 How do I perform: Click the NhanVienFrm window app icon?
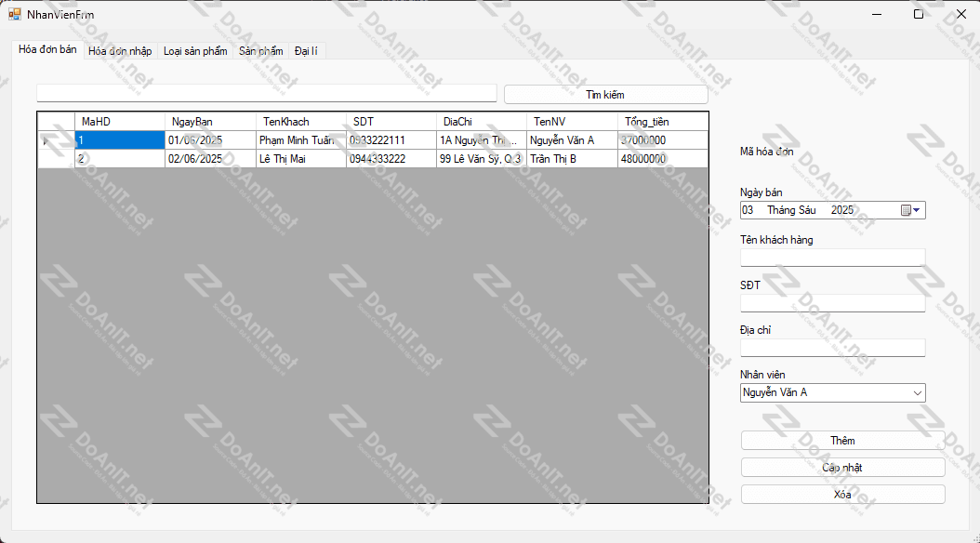tap(14, 14)
